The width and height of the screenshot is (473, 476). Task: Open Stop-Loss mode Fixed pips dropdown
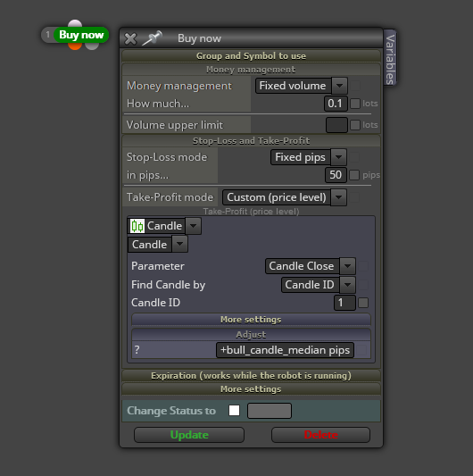pyautogui.click(x=308, y=157)
